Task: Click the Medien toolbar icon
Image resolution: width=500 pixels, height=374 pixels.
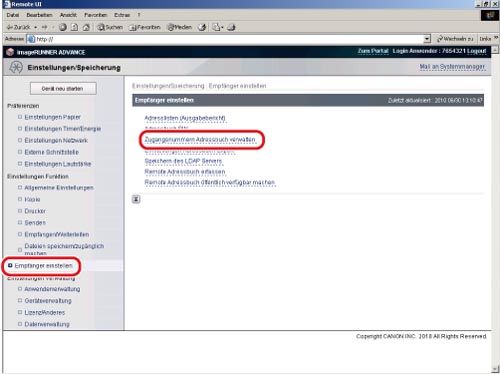Action: click(x=179, y=27)
